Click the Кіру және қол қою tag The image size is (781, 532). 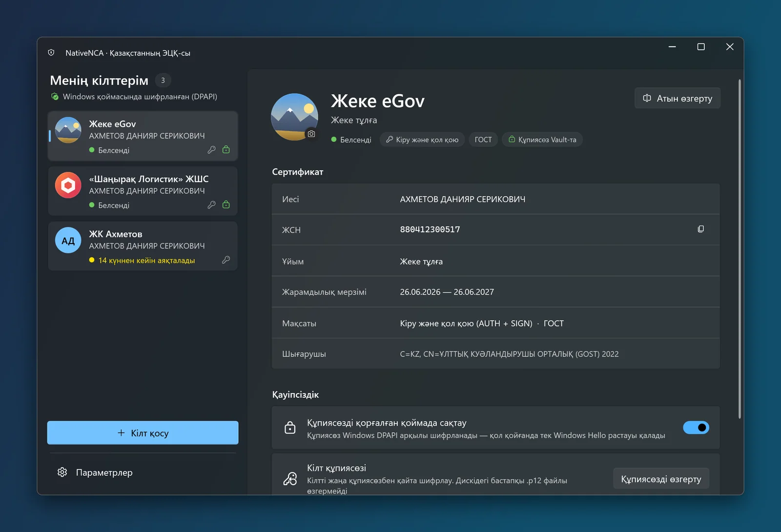(422, 140)
